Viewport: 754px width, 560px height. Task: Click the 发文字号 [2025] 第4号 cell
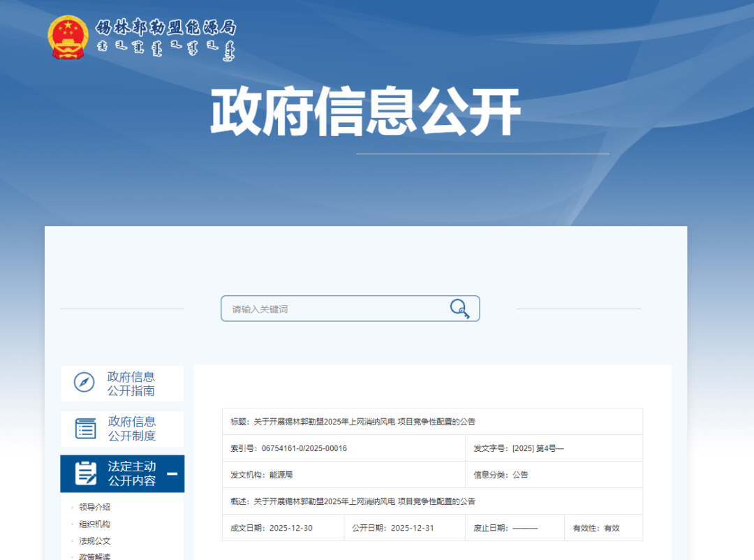coord(554,448)
